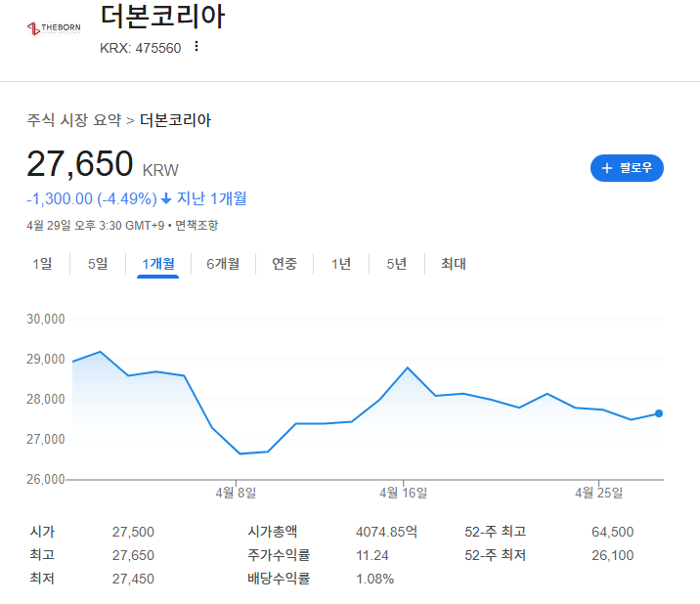The width and height of the screenshot is (700, 604).
Task: Click the 52-주 최고 label
Action: [495, 532]
